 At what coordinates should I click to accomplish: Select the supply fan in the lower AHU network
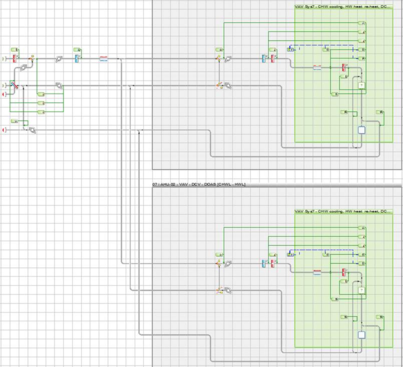pos(228,264)
